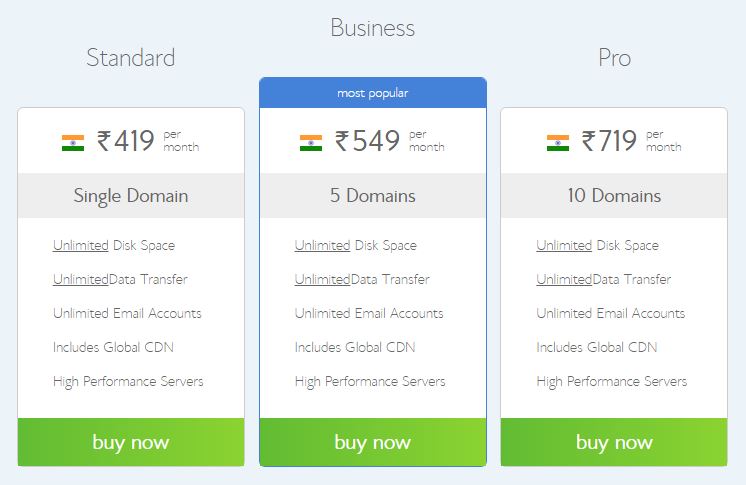The height and width of the screenshot is (485, 746).
Task: Click the India flag icon in Pro plan
Action: [x=558, y=143]
